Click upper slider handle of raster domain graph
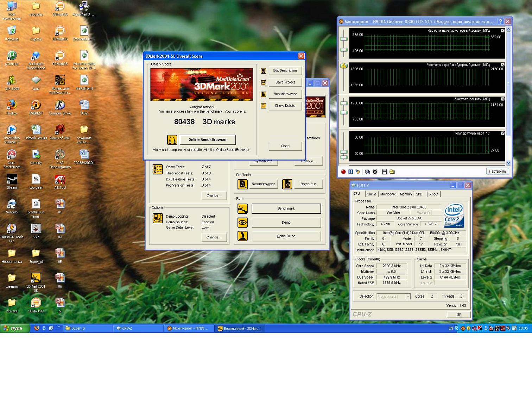This screenshot has height=411, width=532. pos(344,39)
